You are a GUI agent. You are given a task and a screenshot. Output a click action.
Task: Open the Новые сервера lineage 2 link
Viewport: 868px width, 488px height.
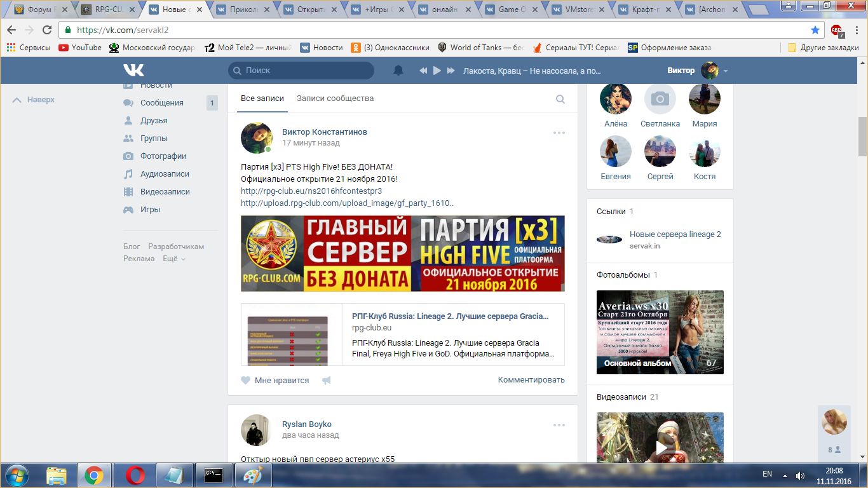click(675, 234)
